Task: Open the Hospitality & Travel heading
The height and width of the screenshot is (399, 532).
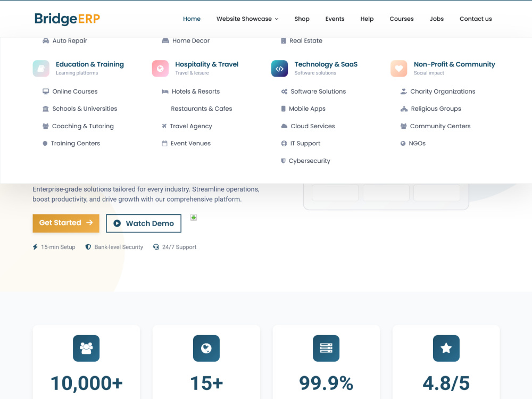Action: (x=206, y=64)
